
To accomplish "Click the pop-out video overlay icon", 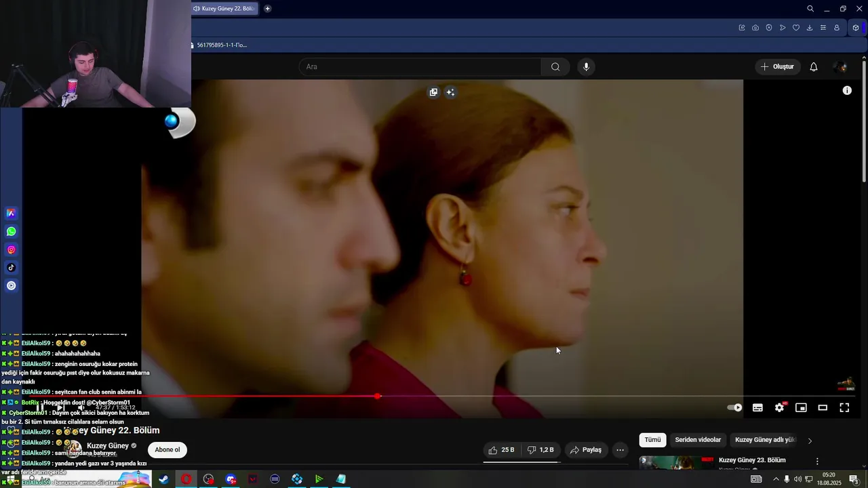I will point(433,92).
